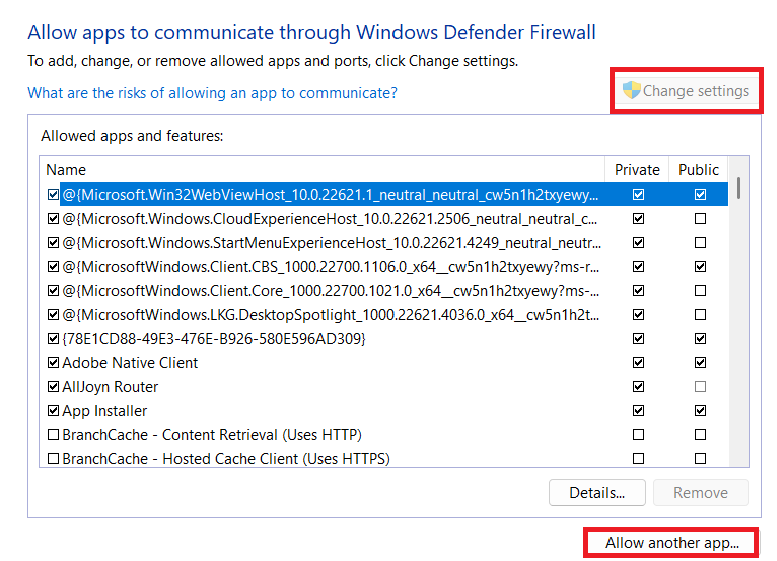This screenshot has height=561, width=777.
Task: Select the Win32WebViewHost list entry
Action: coord(330,194)
